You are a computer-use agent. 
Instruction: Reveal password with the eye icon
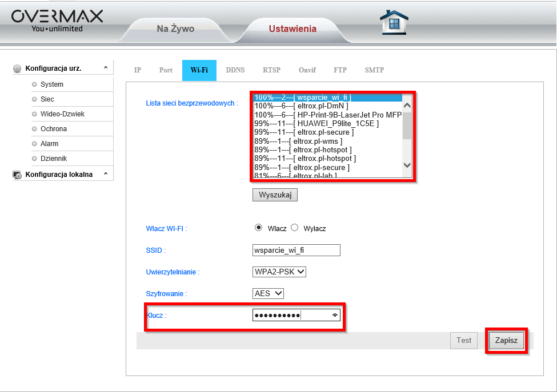coord(335,315)
